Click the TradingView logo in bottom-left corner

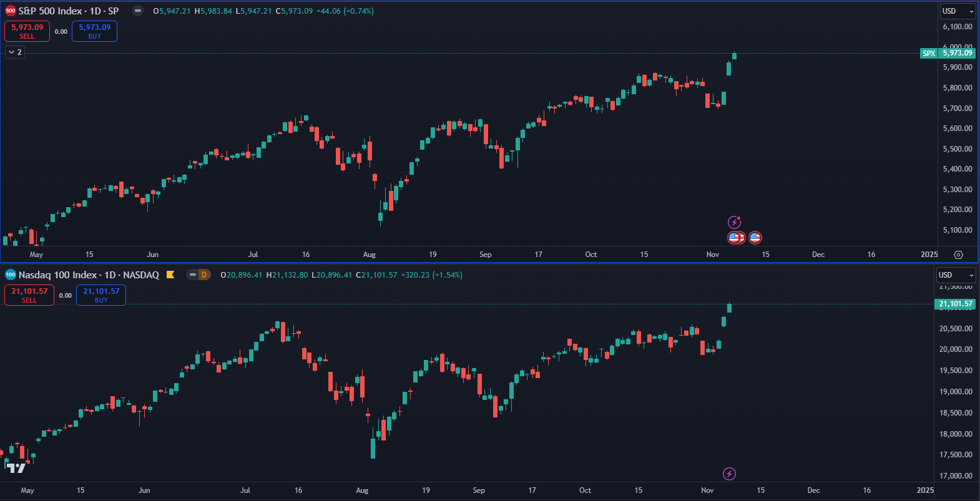[16, 467]
